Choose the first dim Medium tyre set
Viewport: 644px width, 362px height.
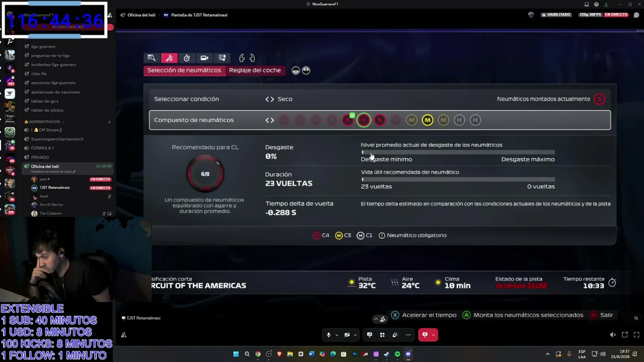click(x=412, y=120)
